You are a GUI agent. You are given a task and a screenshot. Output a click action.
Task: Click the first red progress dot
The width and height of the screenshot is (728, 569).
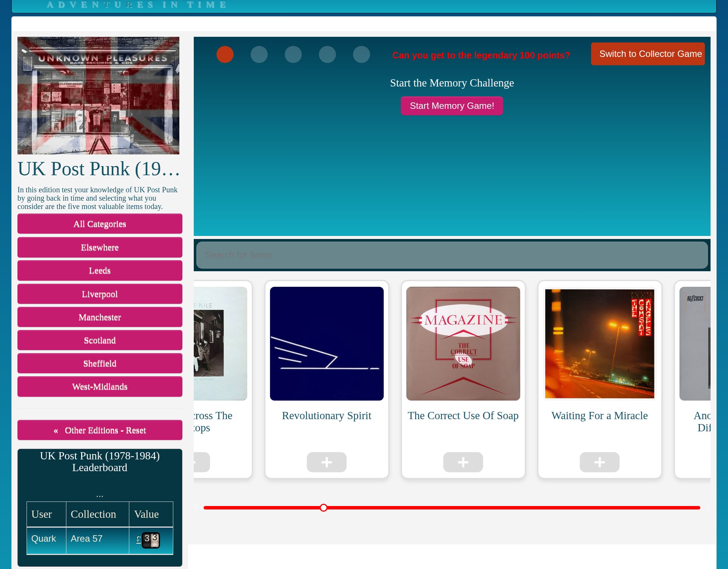tap(225, 54)
